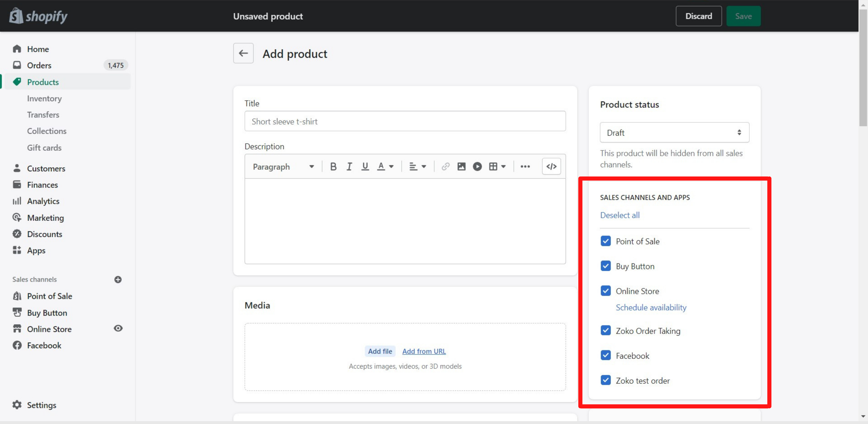Click the 1,475 orders count badge
Image resolution: width=868 pixels, height=424 pixels.
coord(116,65)
